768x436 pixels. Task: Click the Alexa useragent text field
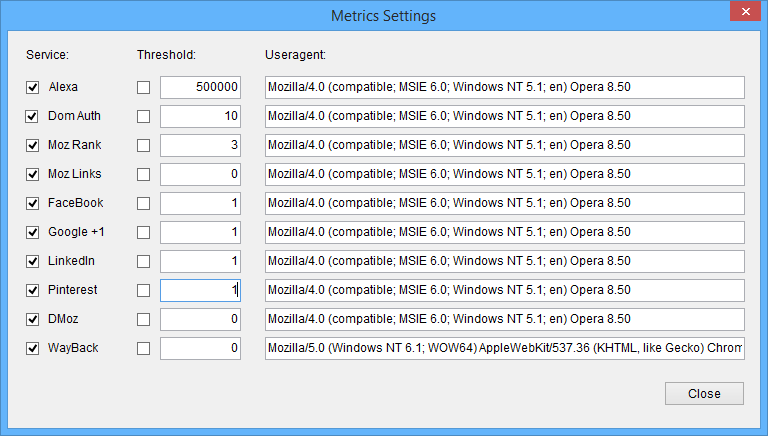pyautogui.click(x=505, y=88)
